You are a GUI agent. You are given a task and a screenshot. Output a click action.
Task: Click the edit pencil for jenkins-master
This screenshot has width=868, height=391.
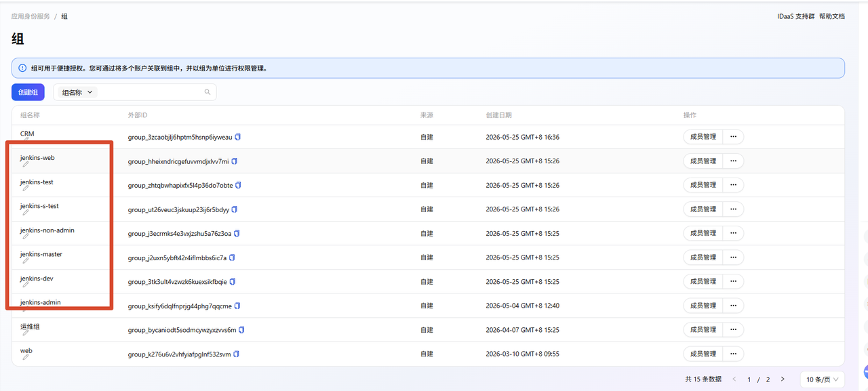point(26,261)
